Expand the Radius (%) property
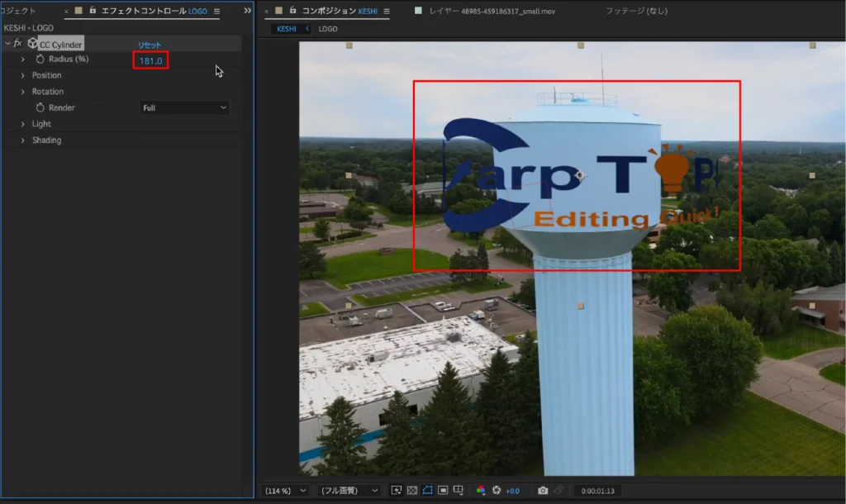Viewport: 846px width, 504px height. point(22,59)
